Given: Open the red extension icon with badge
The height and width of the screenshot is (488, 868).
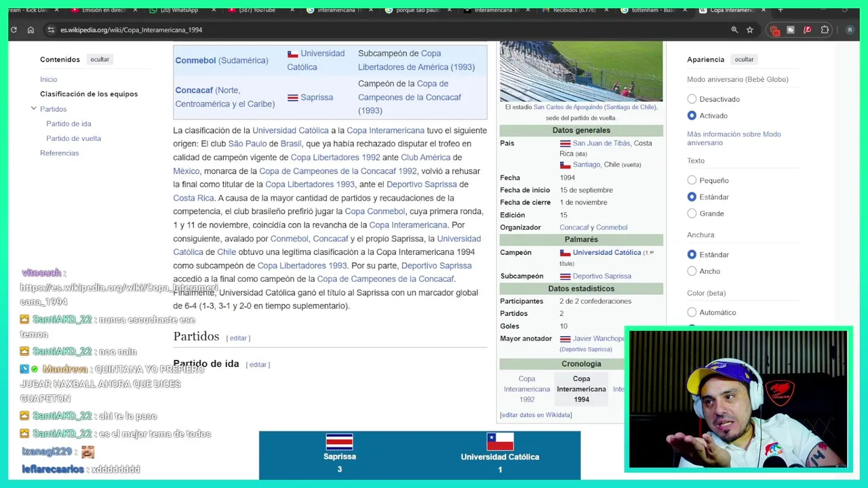Looking at the screenshot, I should tap(775, 30).
